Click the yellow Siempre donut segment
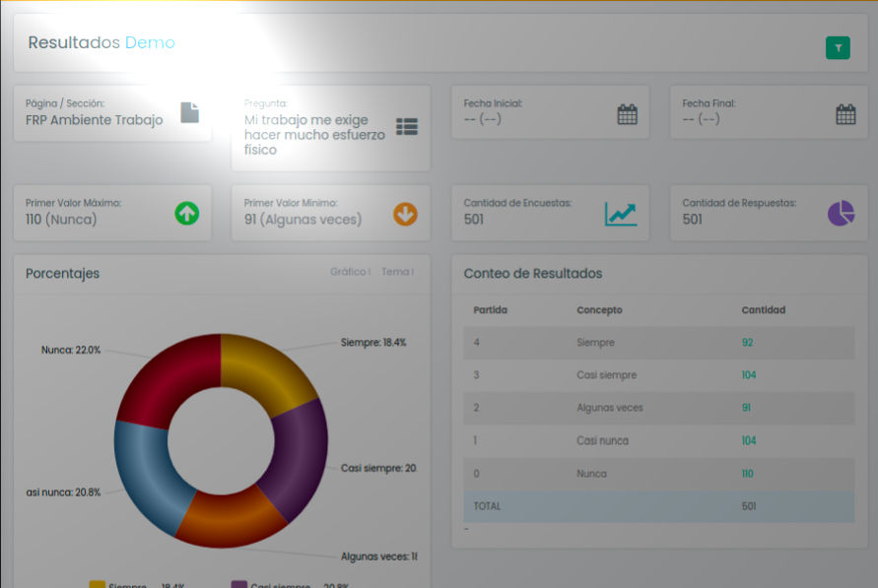The image size is (878, 588). click(266, 365)
